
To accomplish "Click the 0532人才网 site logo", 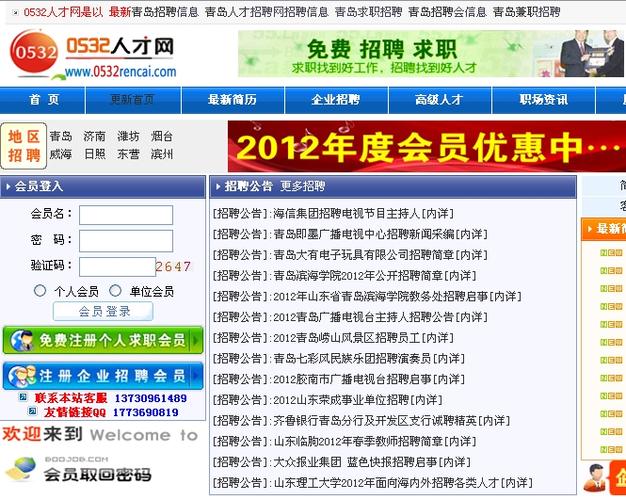I will (95, 55).
